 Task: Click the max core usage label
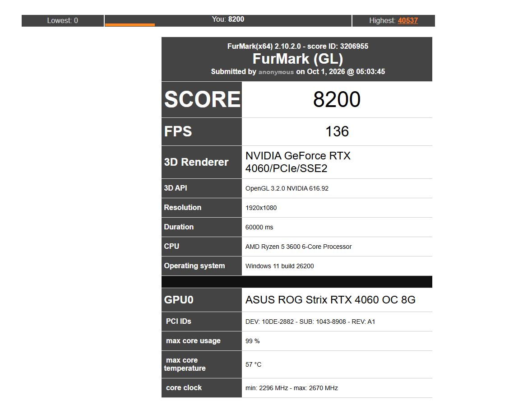(193, 341)
